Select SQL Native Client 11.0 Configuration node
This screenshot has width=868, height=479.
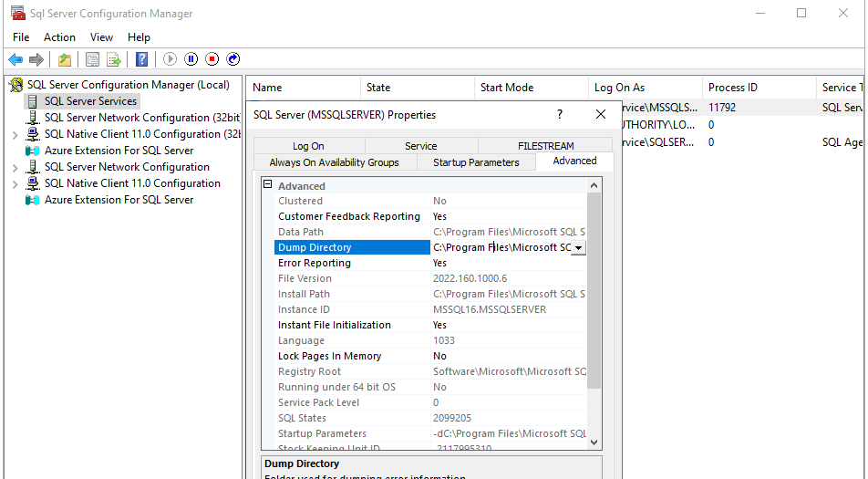click(x=132, y=183)
